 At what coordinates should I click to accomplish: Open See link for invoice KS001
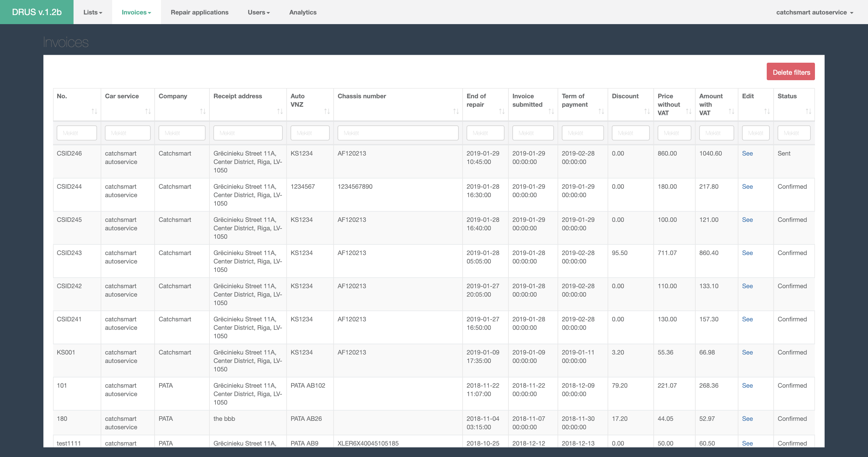[x=747, y=352]
